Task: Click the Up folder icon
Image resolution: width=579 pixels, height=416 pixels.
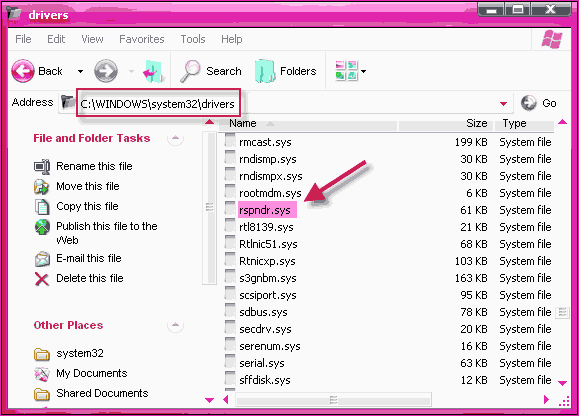Action: 153,71
